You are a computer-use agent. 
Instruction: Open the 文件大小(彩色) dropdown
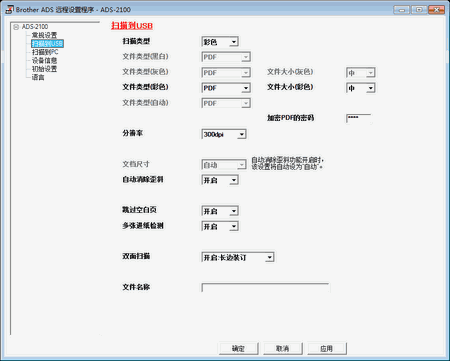(x=361, y=88)
